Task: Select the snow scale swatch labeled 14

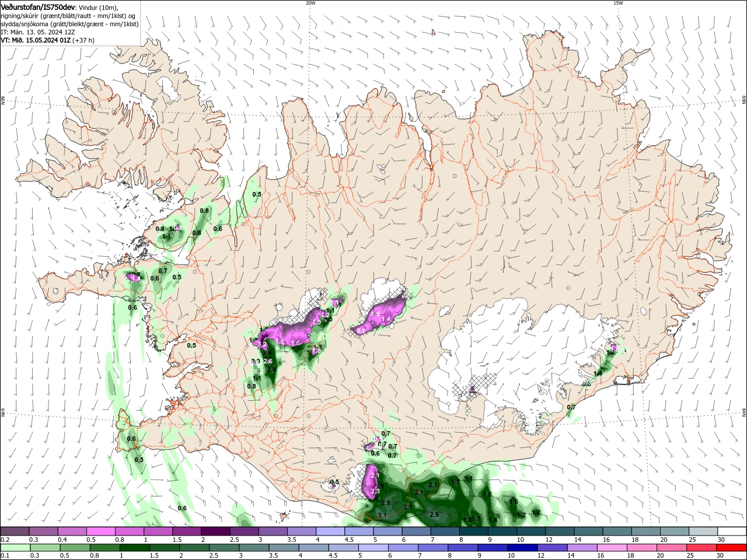Action: pos(588,531)
